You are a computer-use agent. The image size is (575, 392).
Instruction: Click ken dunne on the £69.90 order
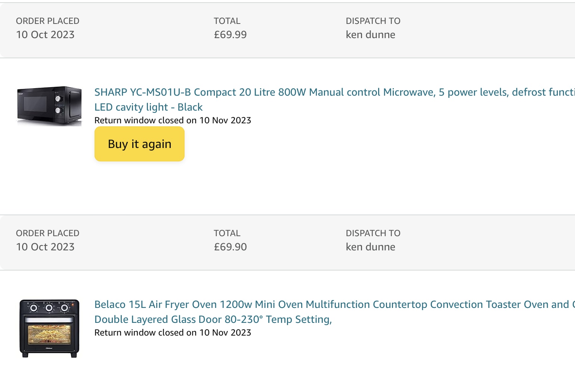click(370, 247)
